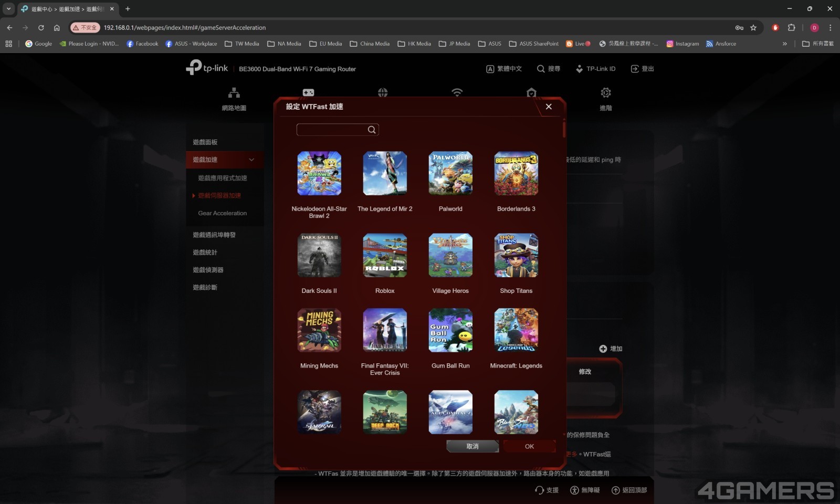Choose the Honkai Star Rail game thumbnail
Image resolution: width=840 pixels, height=504 pixels.
319,412
